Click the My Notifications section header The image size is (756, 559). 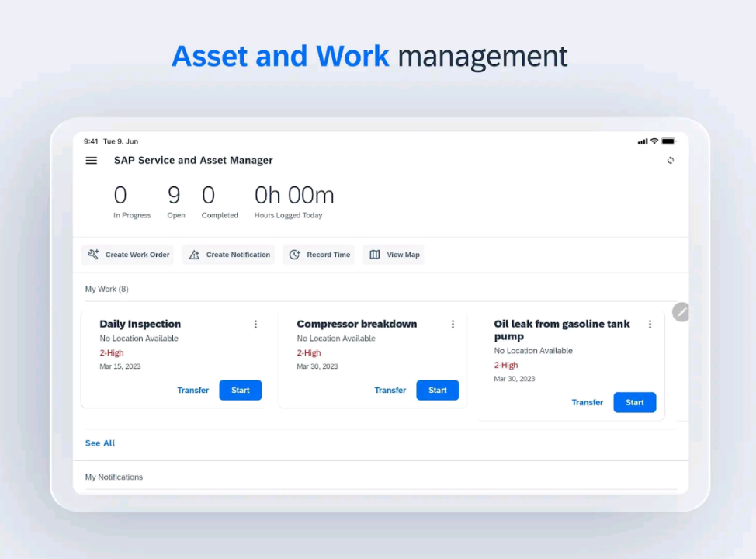coord(114,477)
